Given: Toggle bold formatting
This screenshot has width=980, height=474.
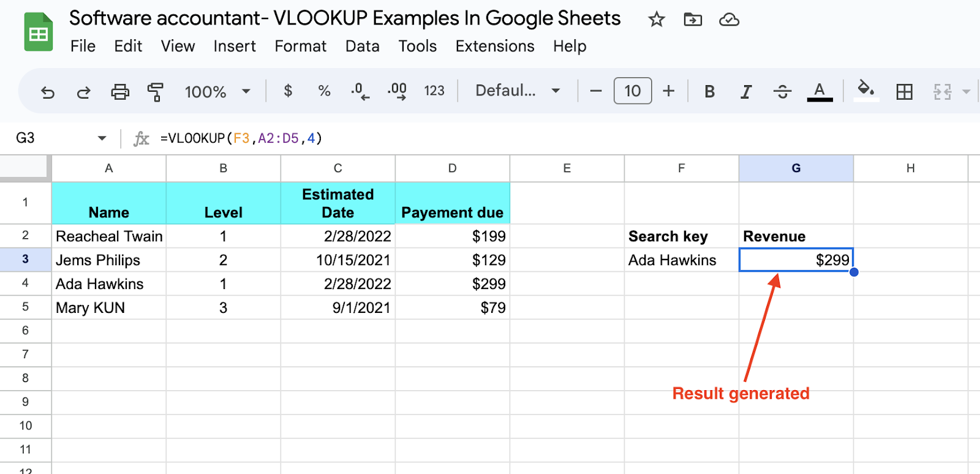Looking at the screenshot, I should point(709,92).
